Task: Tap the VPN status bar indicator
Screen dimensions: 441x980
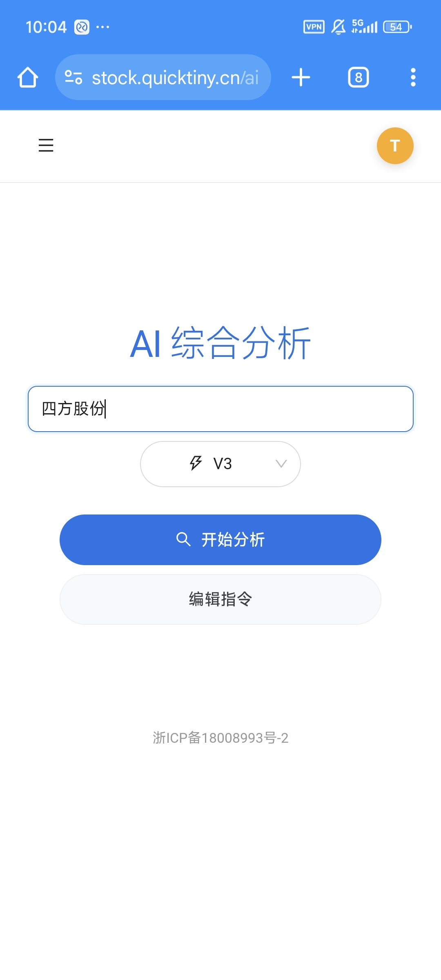Action: pos(314,27)
